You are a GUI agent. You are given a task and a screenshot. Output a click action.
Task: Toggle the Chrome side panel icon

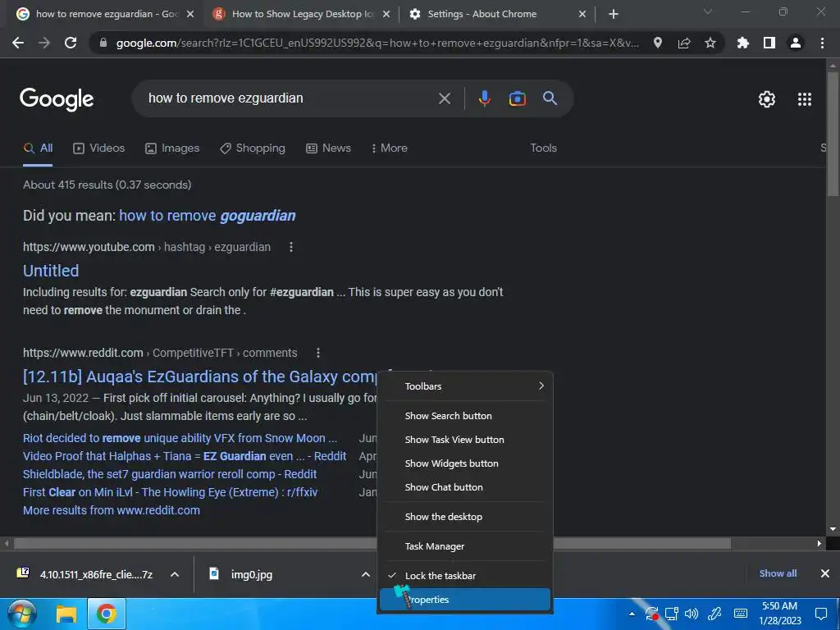coord(769,43)
